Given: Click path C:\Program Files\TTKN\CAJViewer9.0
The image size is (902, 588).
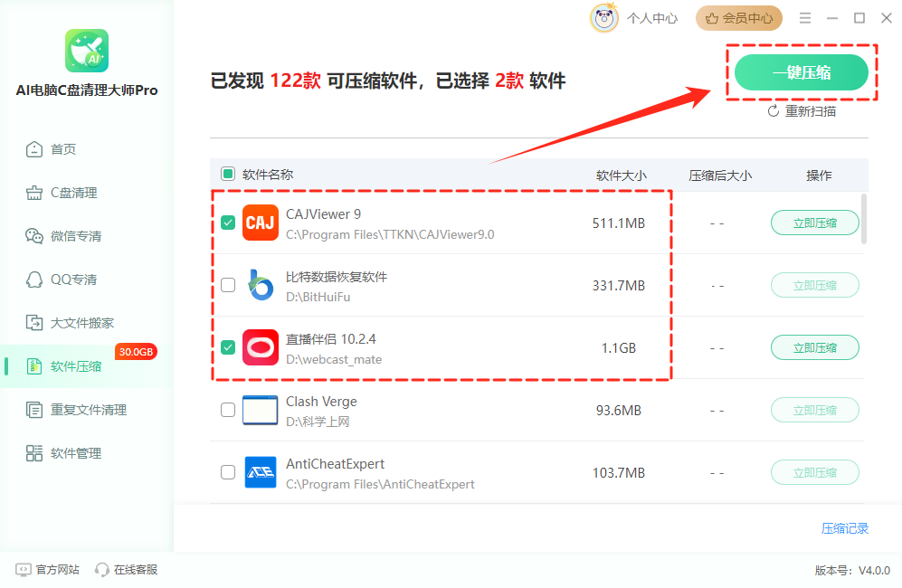Looking at the screenshot, I should click(390, 234).
